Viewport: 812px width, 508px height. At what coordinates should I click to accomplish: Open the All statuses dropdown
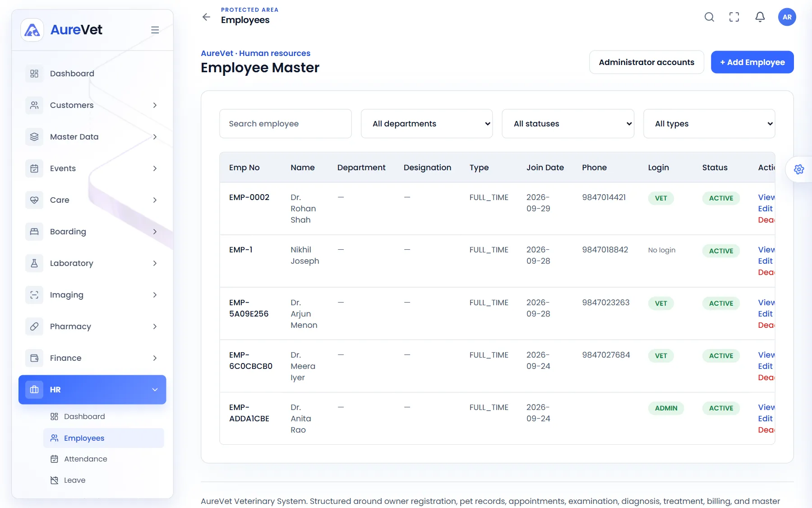(568, 124)
